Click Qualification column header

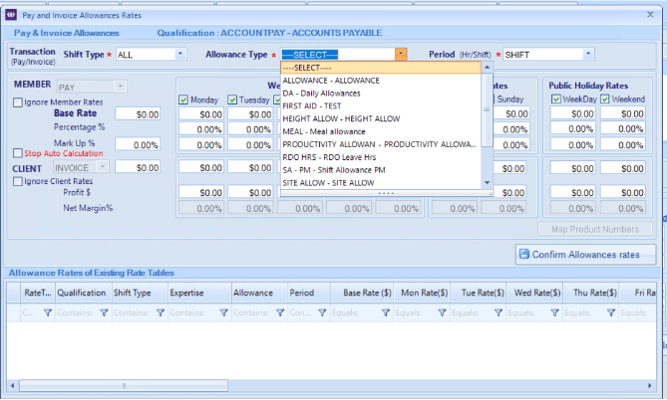click(x=83, y=293)
